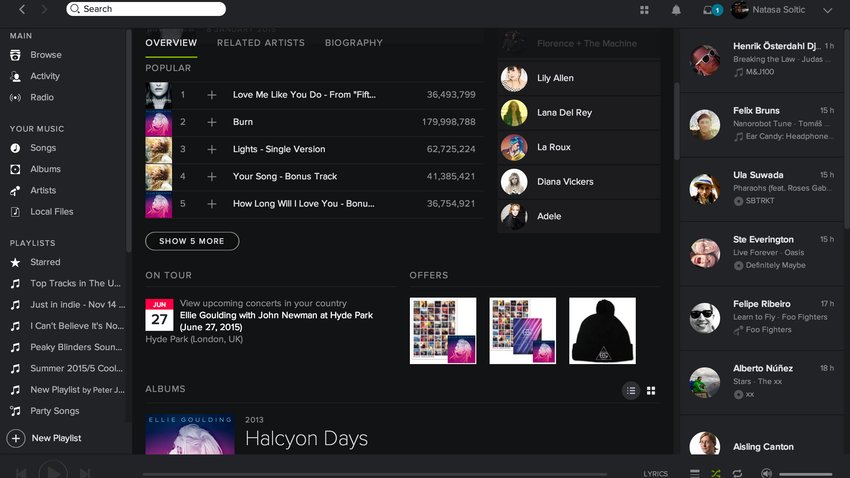
Task: View Felix Bruns' friend activity
Action: (762, 123)
